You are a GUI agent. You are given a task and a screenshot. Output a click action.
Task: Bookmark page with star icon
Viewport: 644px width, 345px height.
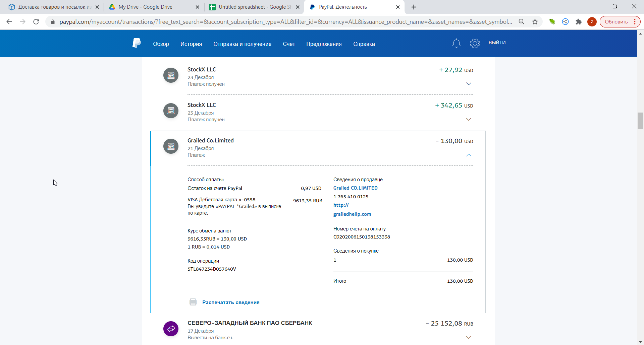point(535,22)
